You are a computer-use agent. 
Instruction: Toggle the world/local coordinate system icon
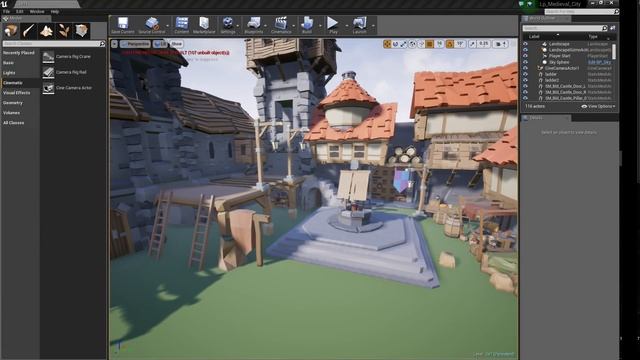click(x=413, y=44)
